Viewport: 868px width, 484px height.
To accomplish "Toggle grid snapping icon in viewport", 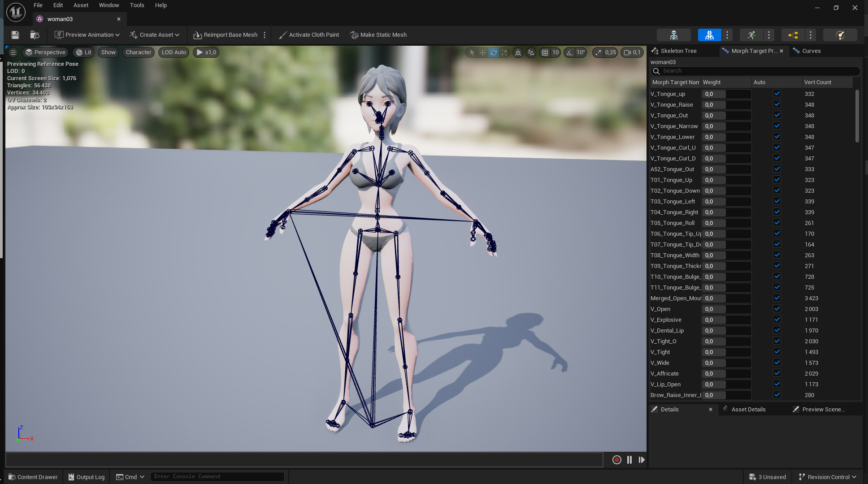I will (x=545, y=52).
